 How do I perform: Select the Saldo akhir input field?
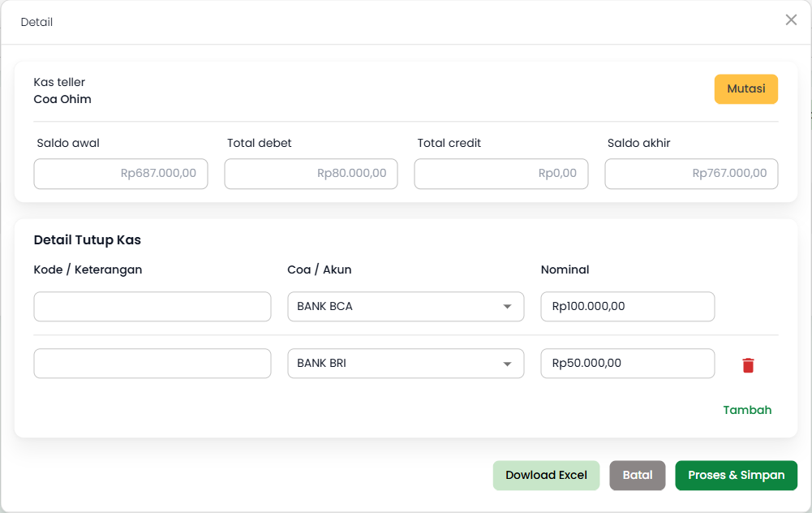pos(690,174)
